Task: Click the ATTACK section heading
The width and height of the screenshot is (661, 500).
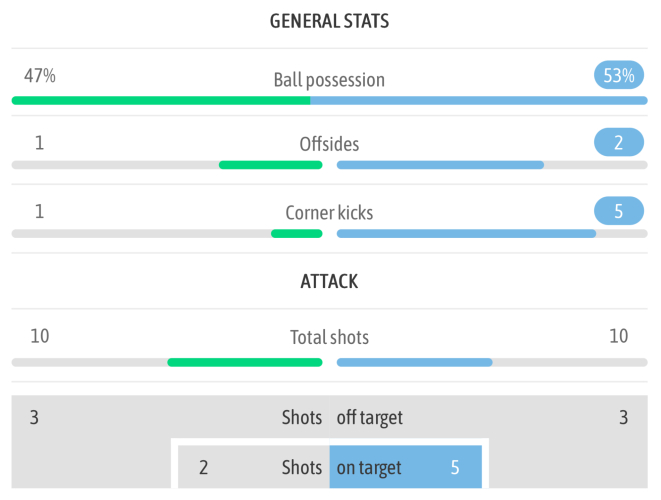Action: tap(329, 282)
